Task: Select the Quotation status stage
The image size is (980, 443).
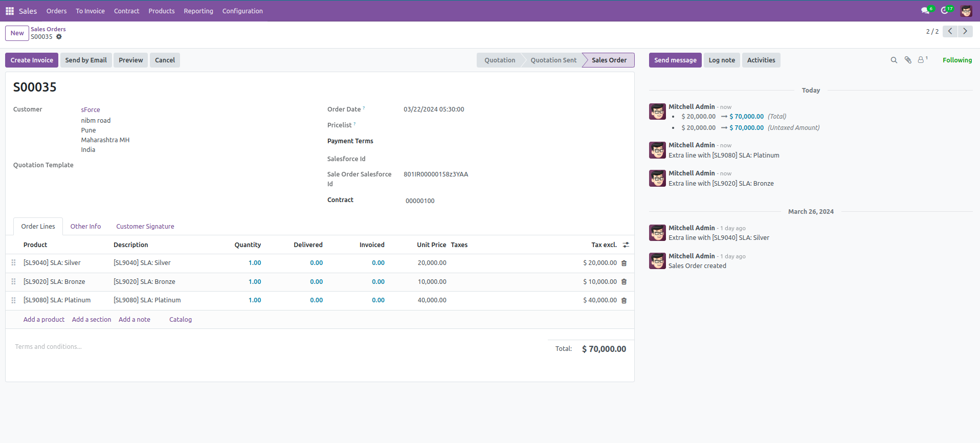Action: 500,60
